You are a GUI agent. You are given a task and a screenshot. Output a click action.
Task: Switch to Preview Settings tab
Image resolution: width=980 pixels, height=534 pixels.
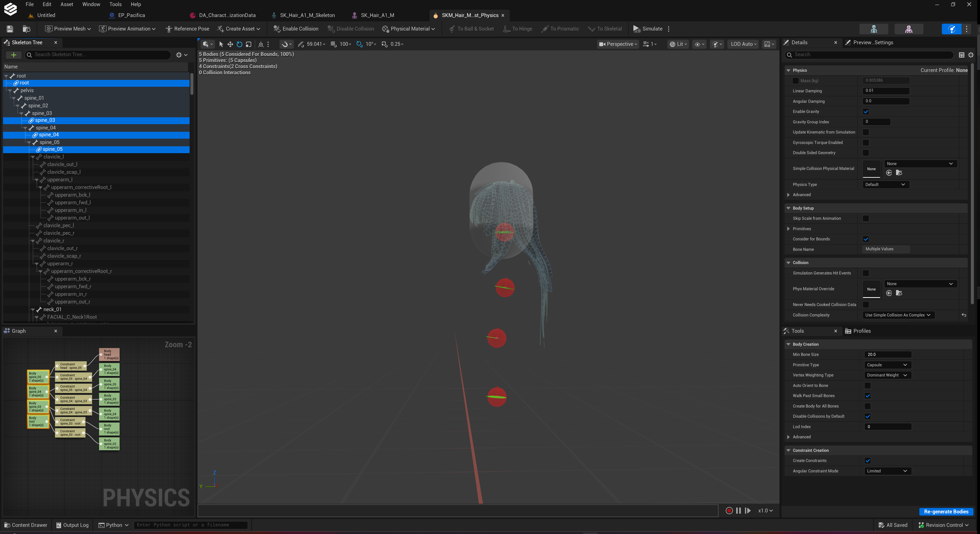tap(869, 42)
